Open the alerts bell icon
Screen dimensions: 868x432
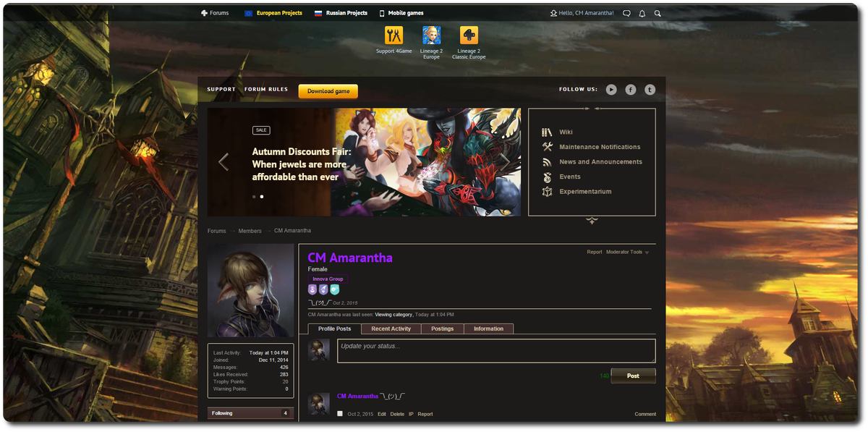[642, 13]
